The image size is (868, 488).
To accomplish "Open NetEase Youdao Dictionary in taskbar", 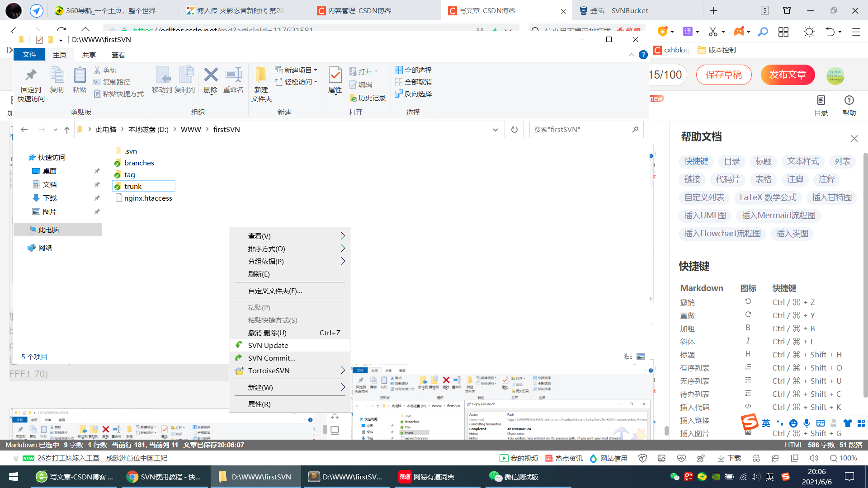I will (427, 477).
